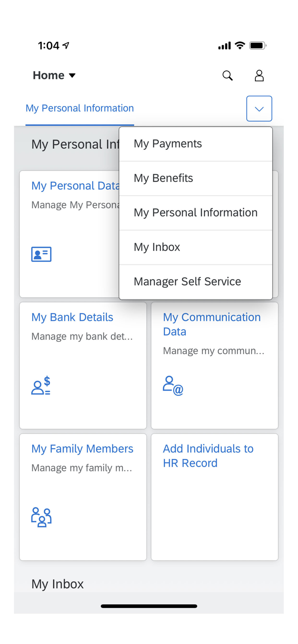Viewport: 298px width, 644px height.
Task: Tap the user profile icon in the header
Action: tap(259, 75)
